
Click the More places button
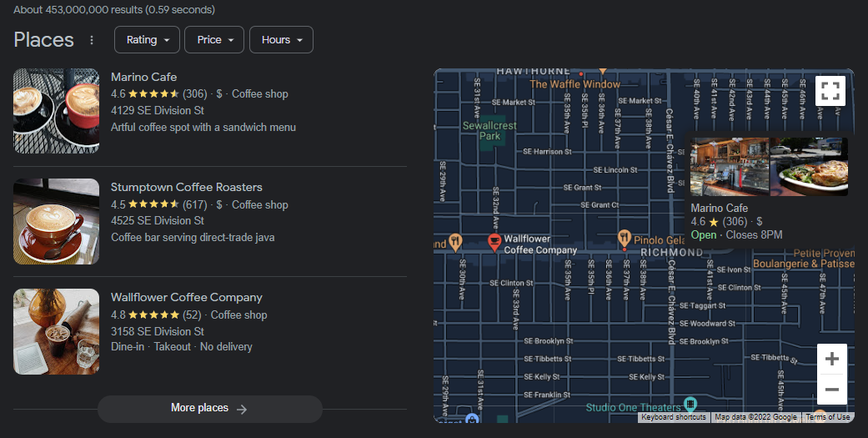point(210,409)
